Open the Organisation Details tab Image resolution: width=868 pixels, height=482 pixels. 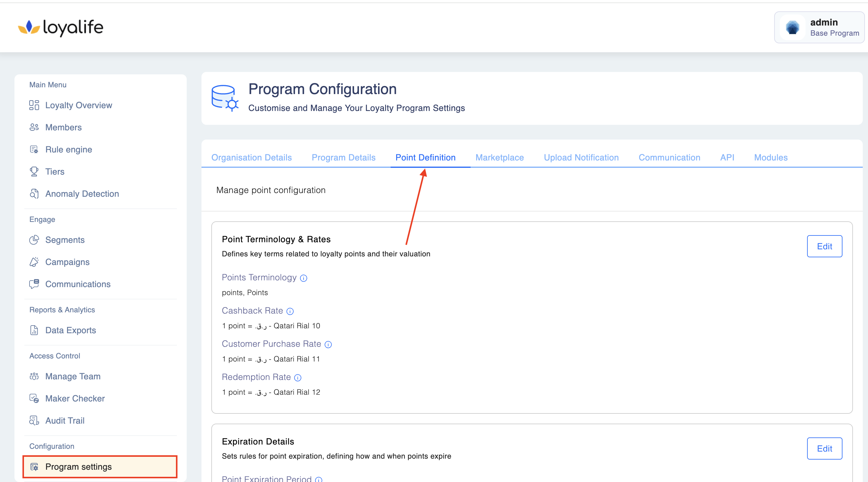(x=251, y=158)
